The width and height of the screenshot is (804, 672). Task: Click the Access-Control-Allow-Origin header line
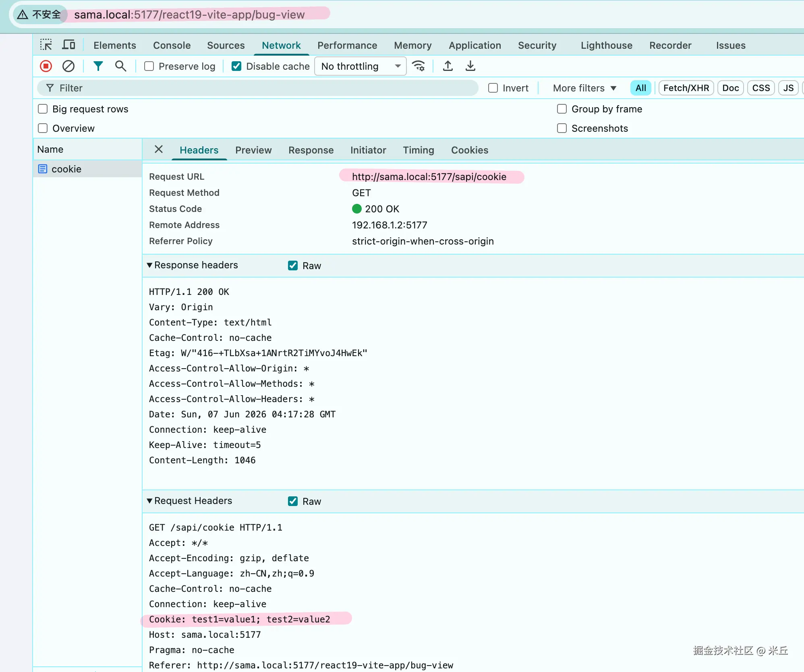pos(229,368)
